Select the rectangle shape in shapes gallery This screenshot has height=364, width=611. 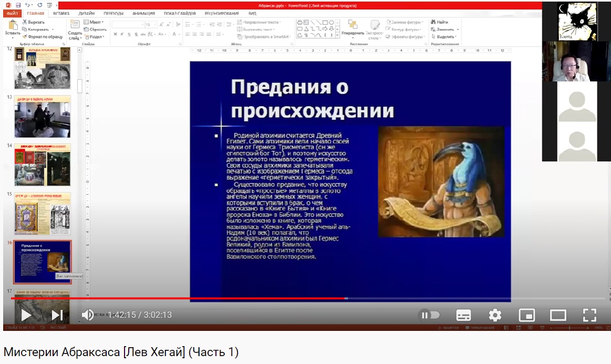[325, 23]
